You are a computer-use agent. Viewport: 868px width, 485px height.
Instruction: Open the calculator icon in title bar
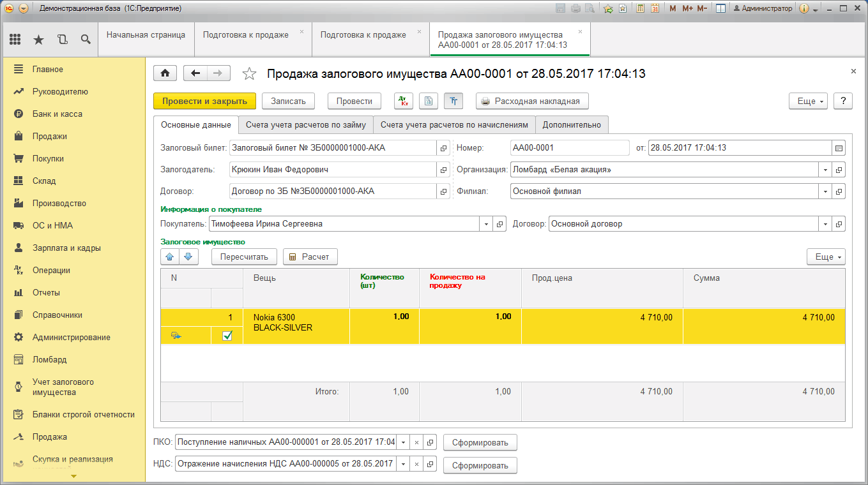point(641,8)
